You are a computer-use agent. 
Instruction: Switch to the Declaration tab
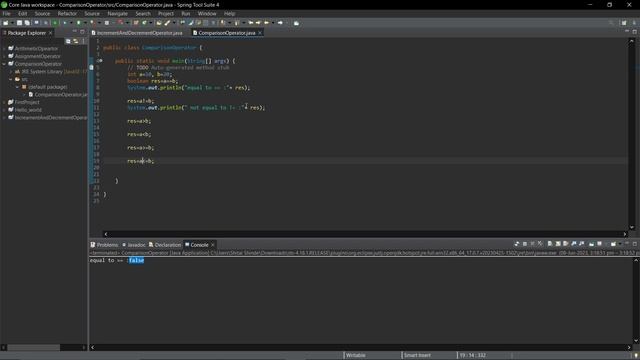click(x=165, y=245)
